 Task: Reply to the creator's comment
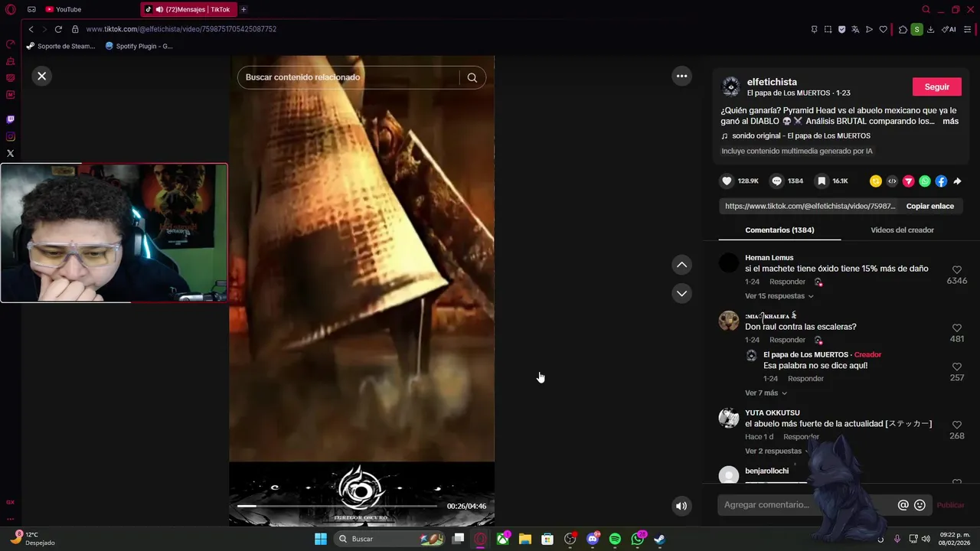[805, 378]
